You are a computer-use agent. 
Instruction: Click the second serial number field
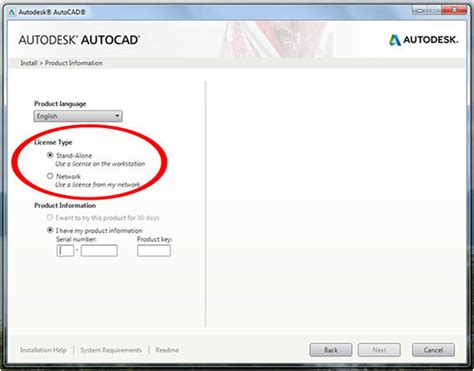99,251
